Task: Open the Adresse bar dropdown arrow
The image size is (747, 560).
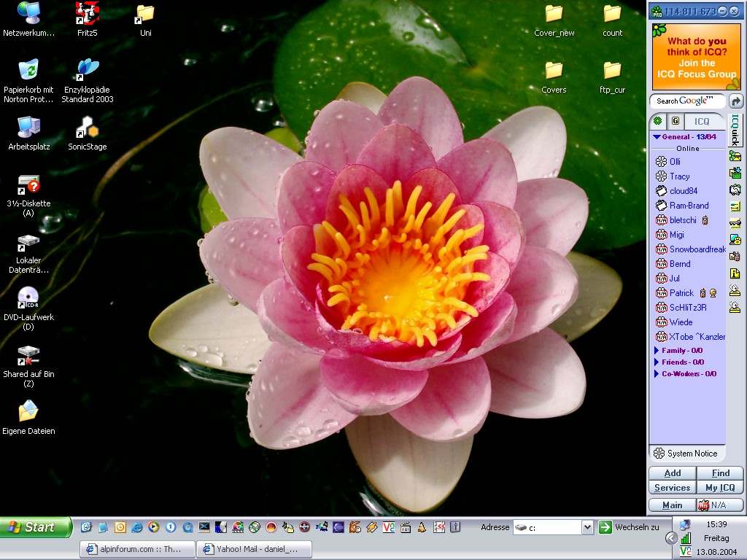Action: pyautogui.click(x=587, y=527)
